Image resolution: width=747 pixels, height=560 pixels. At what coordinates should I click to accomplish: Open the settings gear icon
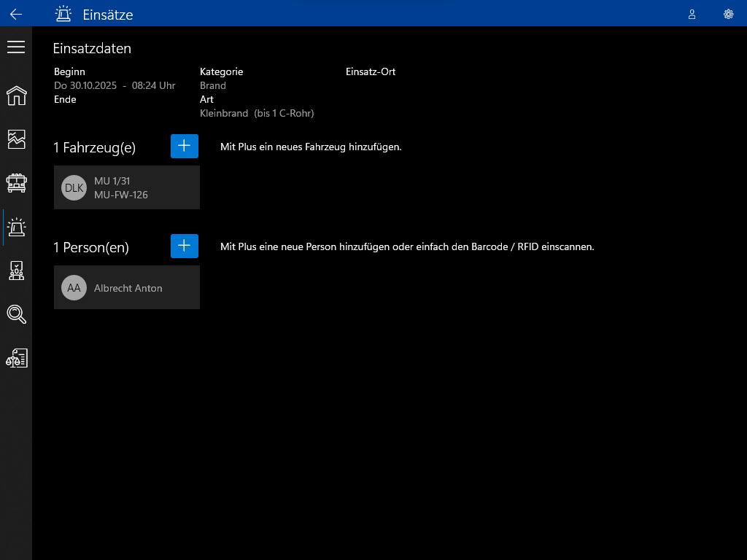coord(729,15)
